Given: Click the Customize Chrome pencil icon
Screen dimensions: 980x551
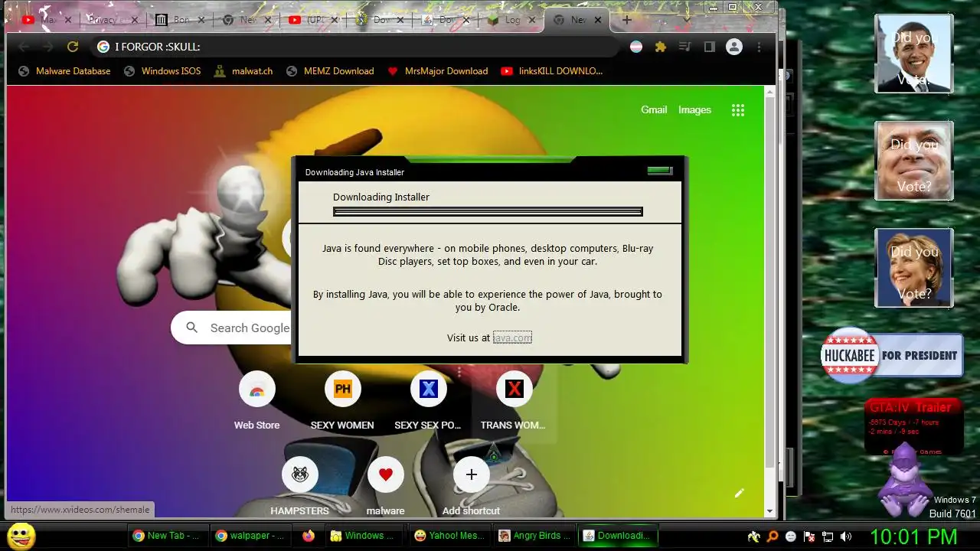Looking at the screenshot, I should (739, 493).
